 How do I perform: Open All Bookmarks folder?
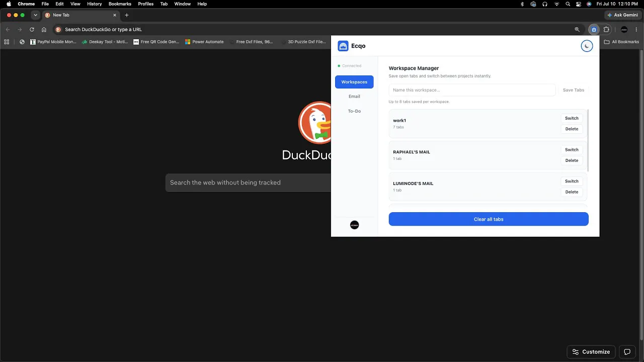[x=621, y=42]
